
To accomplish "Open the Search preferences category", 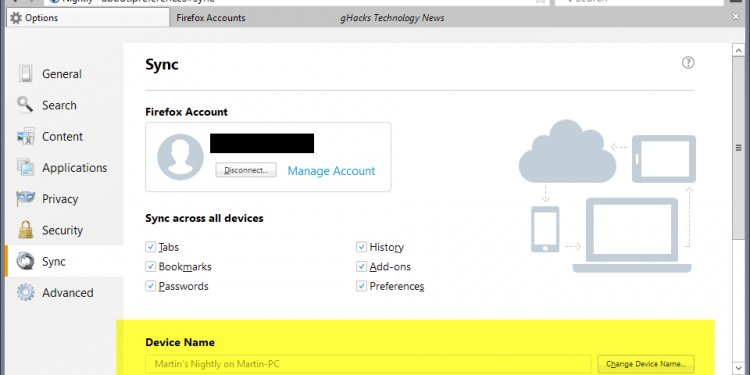I will pyautogui.click(x=64, y=105).
